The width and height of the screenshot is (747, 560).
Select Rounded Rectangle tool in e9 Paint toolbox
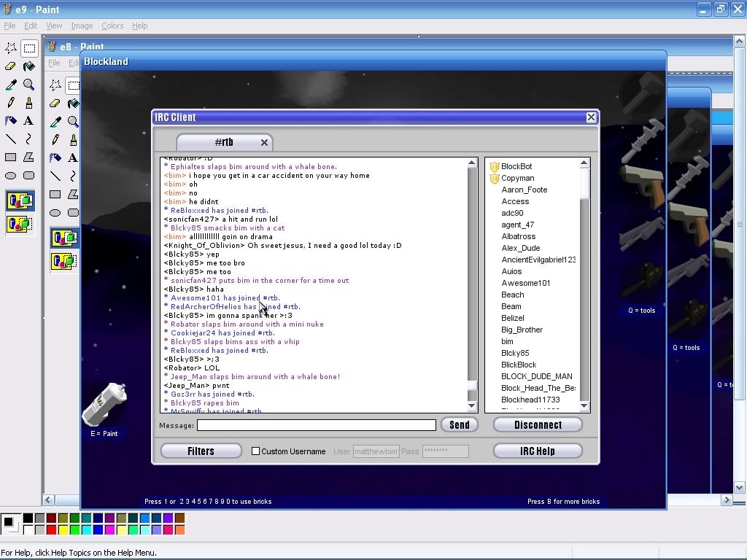tap(29, 175)
